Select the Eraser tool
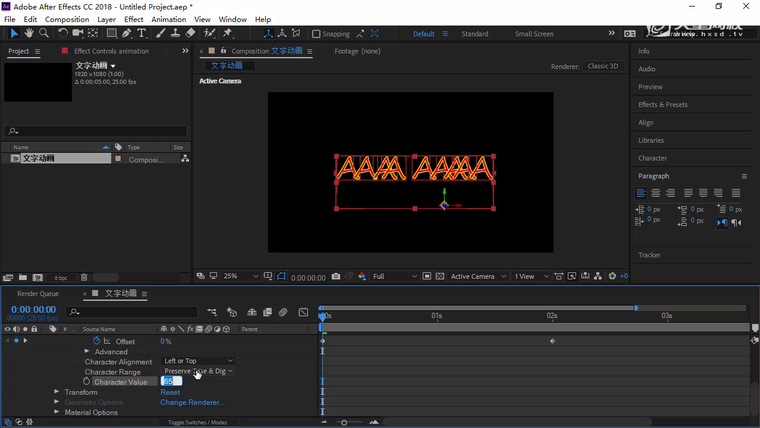Viewport: 760px width, 428px height. (x=191, y=33)
